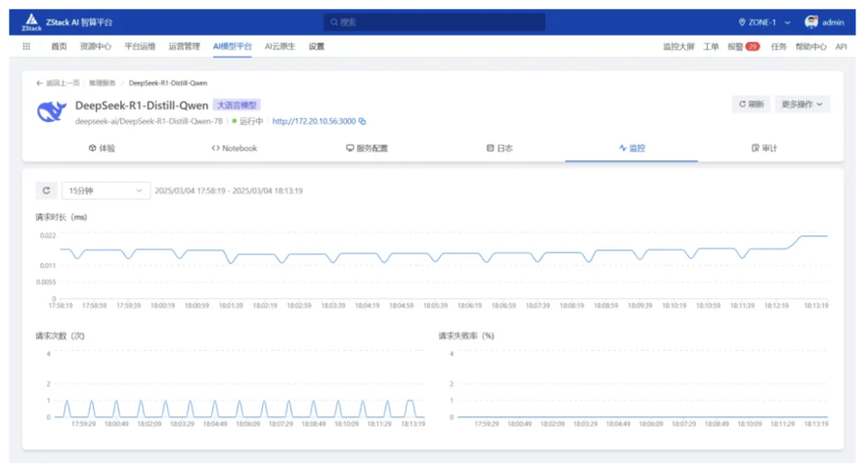Open the 资源中心 menu
868x473 pixels.
tap(96, 47)
